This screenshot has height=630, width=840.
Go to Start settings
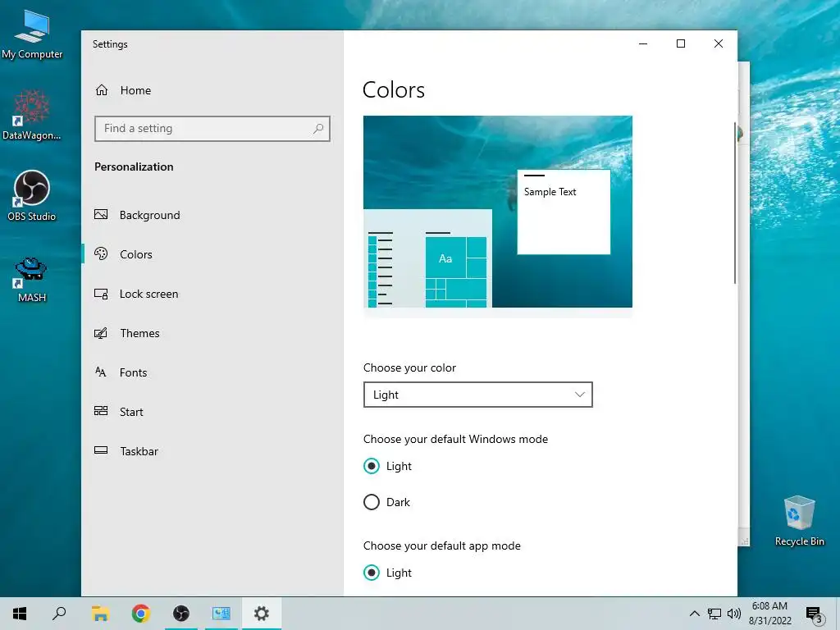pos(212,412)
